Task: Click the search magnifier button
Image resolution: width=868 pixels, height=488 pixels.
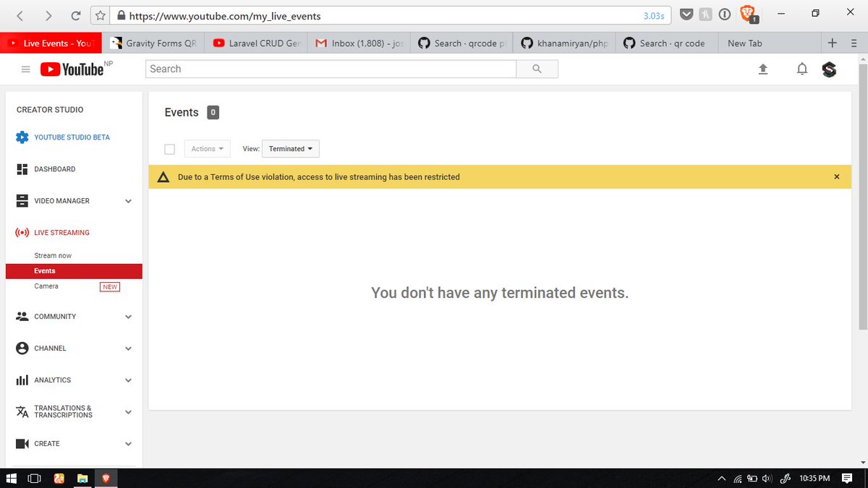Action: [x=537, y=69]
